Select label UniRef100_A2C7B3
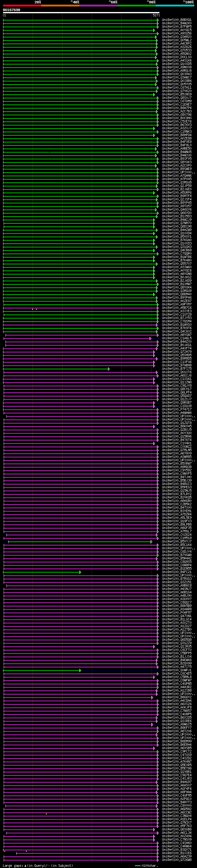The height and width of the screenshot is (868, 197). point(176,111)
